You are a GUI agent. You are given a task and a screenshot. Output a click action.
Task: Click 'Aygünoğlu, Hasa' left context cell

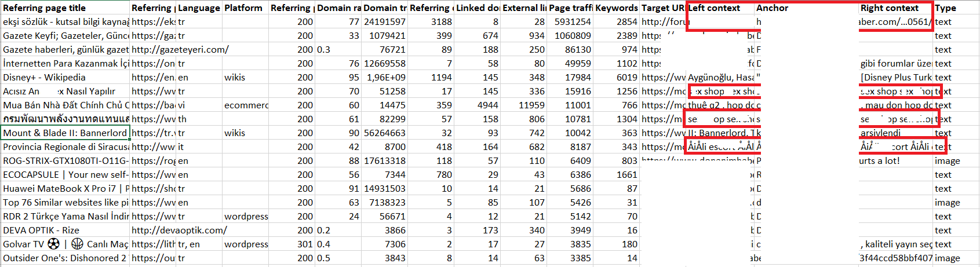tap(720, 77)
